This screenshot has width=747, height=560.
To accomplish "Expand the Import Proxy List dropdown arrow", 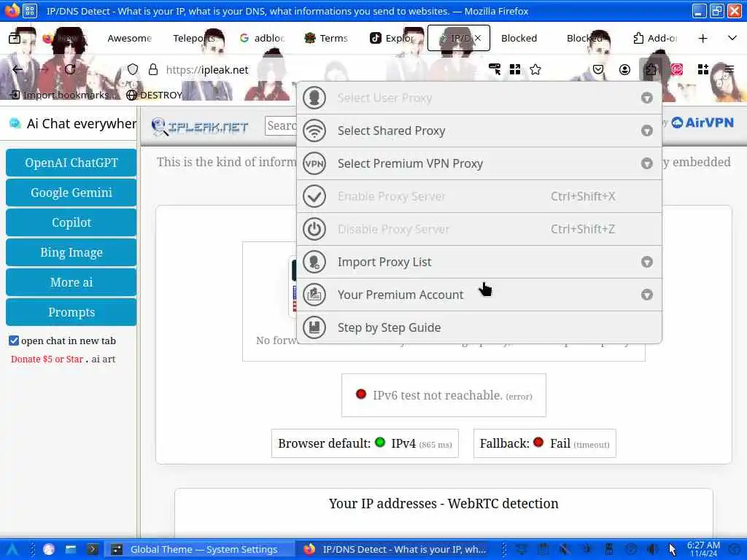I will 646,262.
